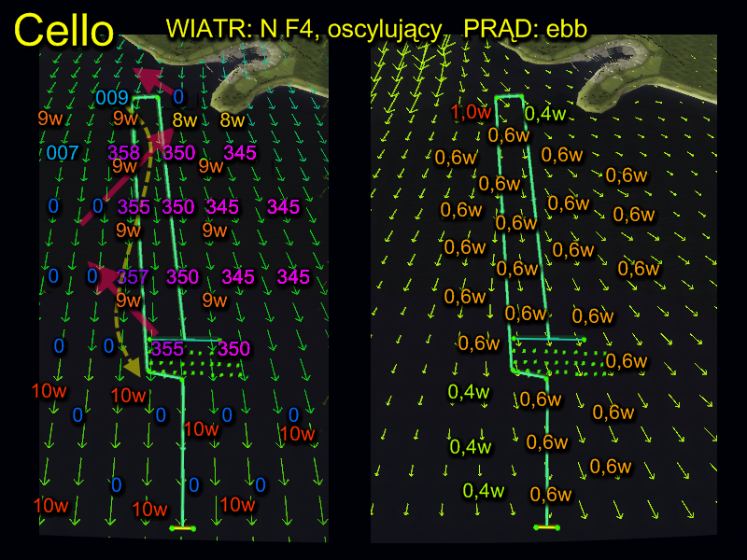The height and width of the screenshot is (560, 747).
Task: Select the green "0,4w" label beside the island
Action: point(545,114)
